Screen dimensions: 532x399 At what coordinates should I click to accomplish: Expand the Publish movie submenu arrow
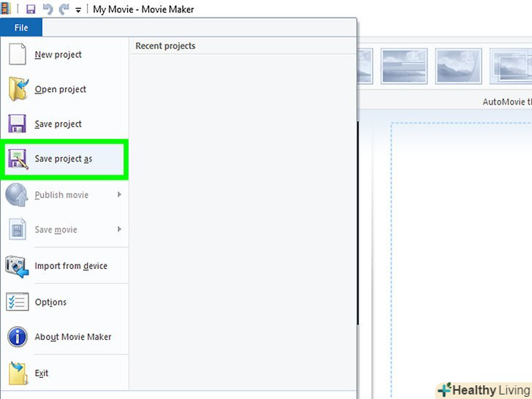[x=119, y=194]
